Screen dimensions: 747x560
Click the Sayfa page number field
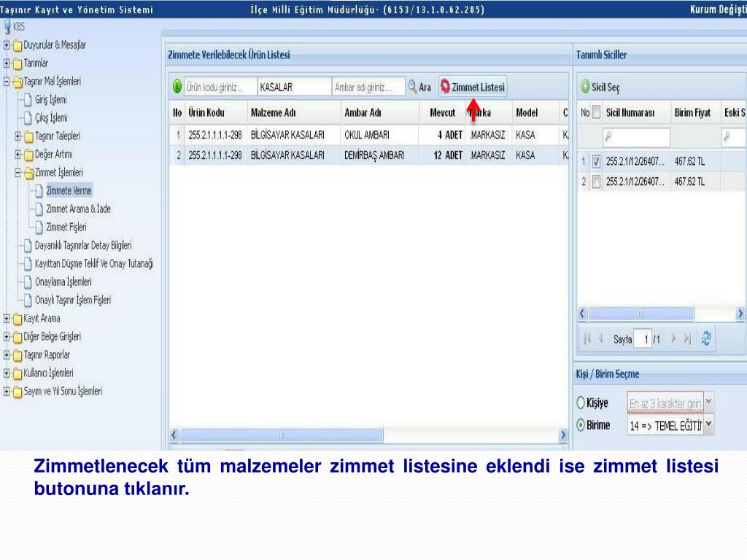tap(643, 339)
